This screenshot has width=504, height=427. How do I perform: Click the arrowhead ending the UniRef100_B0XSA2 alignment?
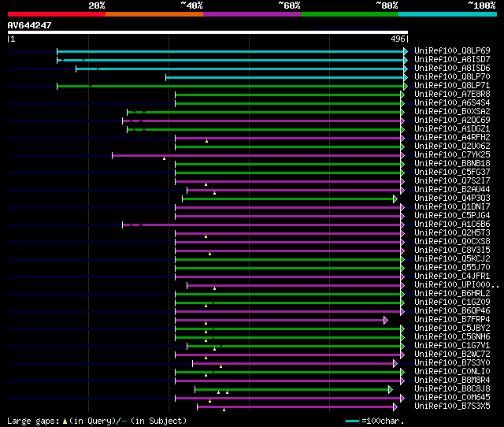tap(402, 112)
